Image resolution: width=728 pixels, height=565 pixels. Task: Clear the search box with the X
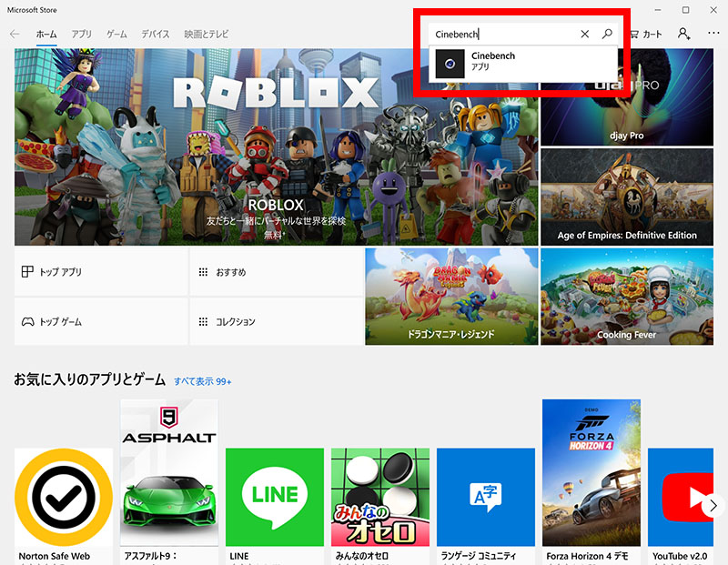point(585,34)
